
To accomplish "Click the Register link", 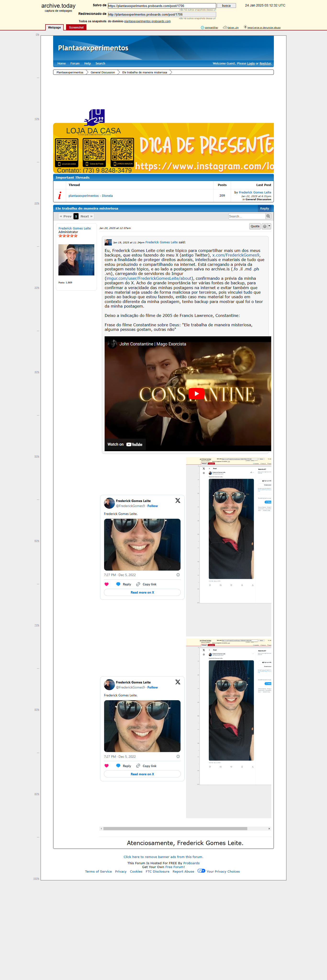I will point(265,64).
